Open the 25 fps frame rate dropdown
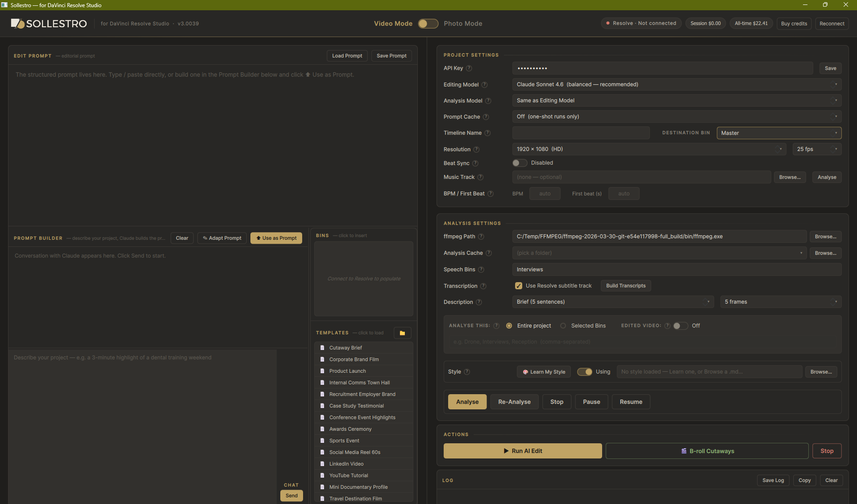The image size is (857, 504). point(817,149)
